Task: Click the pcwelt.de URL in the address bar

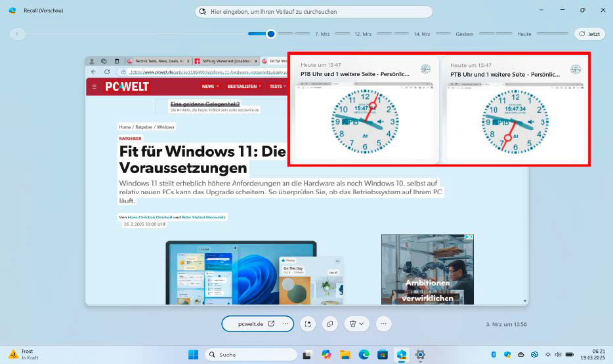Action: pos(208,72)
